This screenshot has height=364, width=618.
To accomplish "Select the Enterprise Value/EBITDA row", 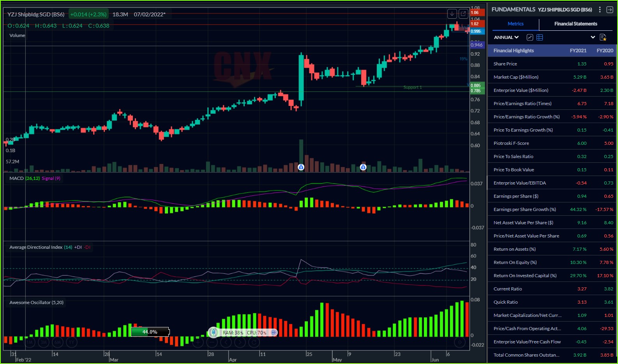I will (552, 183).
